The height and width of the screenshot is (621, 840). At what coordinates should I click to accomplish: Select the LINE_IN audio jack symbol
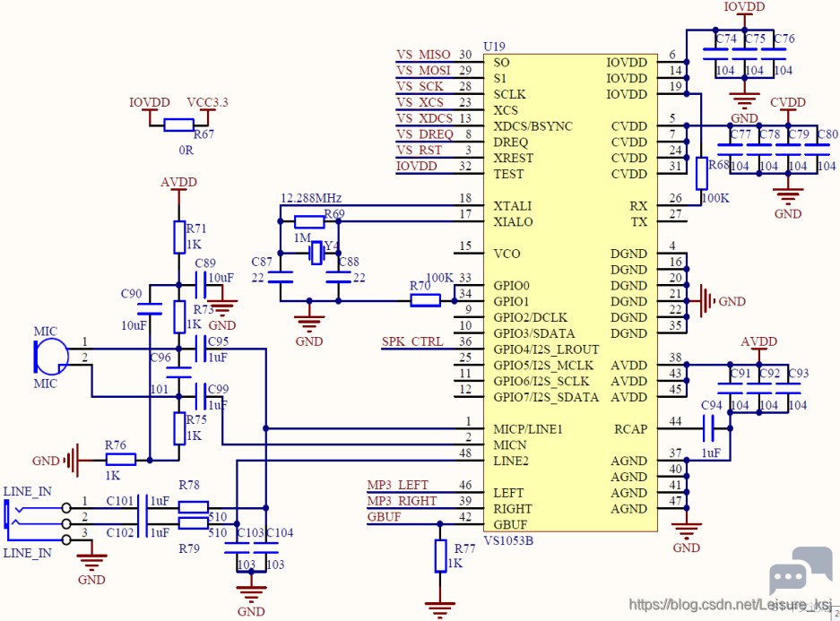38,523
